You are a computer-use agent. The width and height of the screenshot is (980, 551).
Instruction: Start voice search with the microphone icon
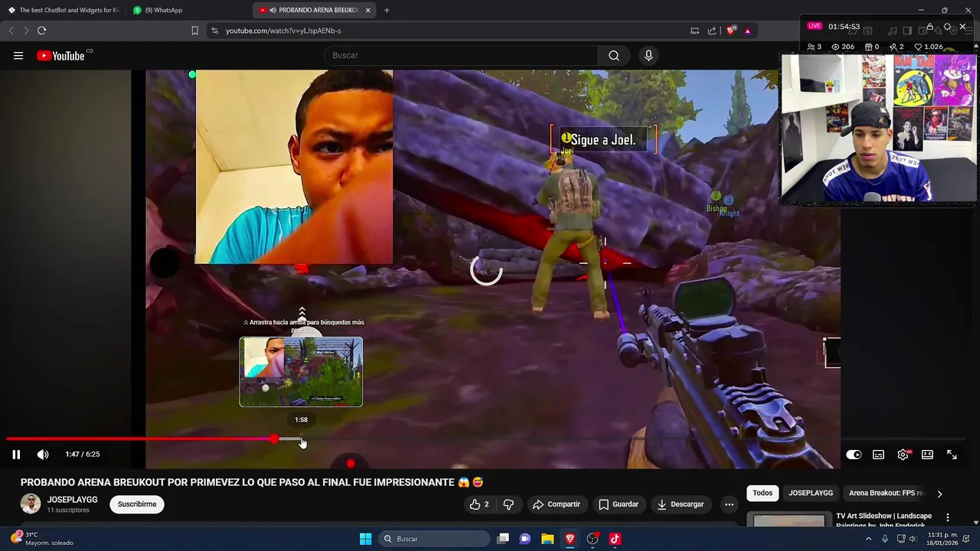(648, 55)
